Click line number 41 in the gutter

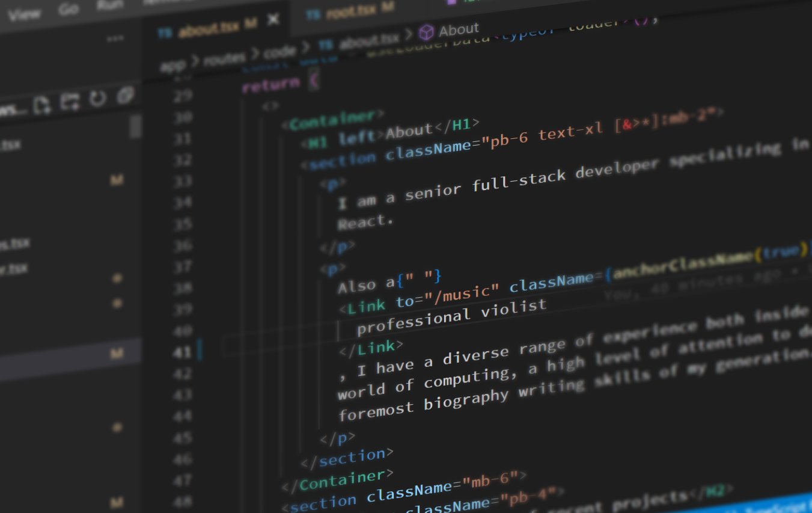[x=182, y=352]
